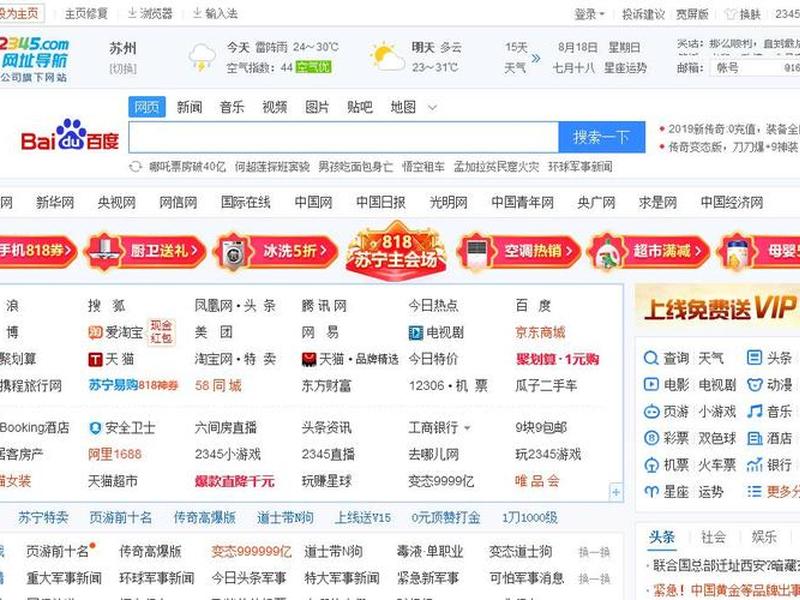Click tomorrow's partly cloudy weather icon
Screen dimensions: 800x600
click(x=387, y=57)
